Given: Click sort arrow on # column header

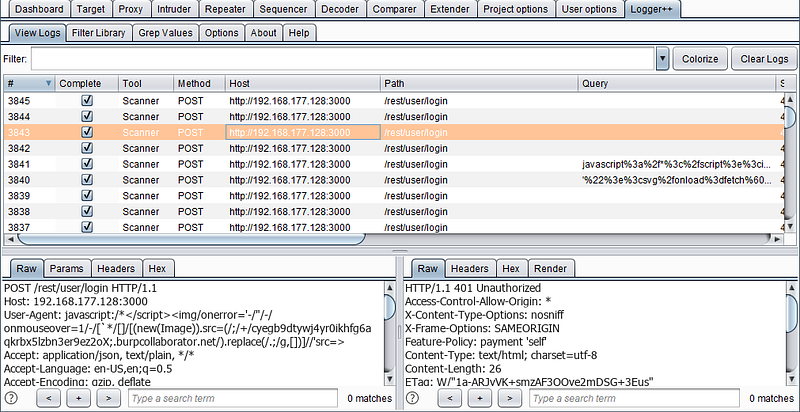Looking at the screenshot, I should (x=48, y=83).
